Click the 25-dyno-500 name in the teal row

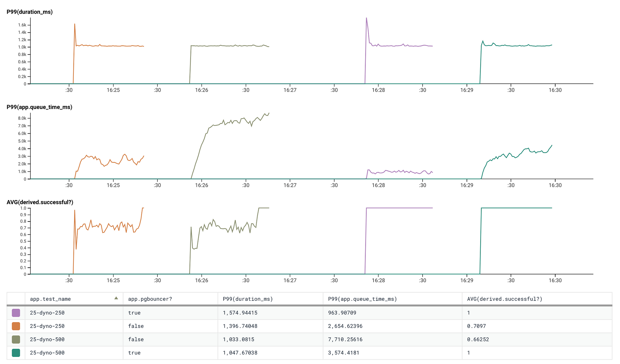(x=47, y=353)
